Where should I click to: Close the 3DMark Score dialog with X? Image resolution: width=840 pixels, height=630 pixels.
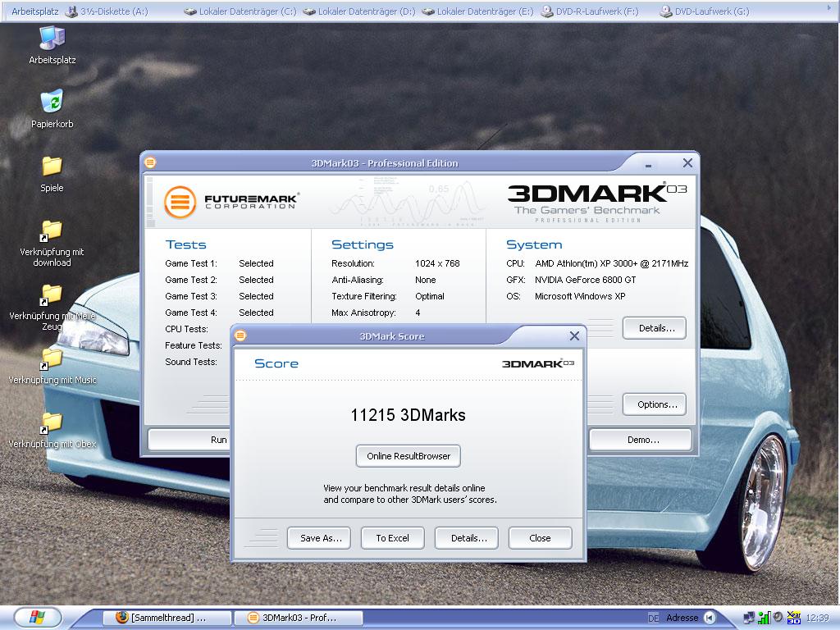[x=575, y=336]
